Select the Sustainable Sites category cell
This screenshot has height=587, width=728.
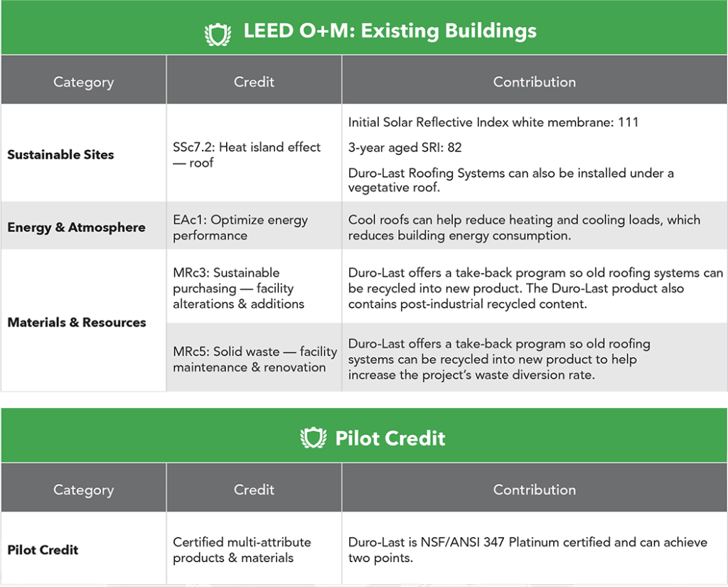pos(60,154)
